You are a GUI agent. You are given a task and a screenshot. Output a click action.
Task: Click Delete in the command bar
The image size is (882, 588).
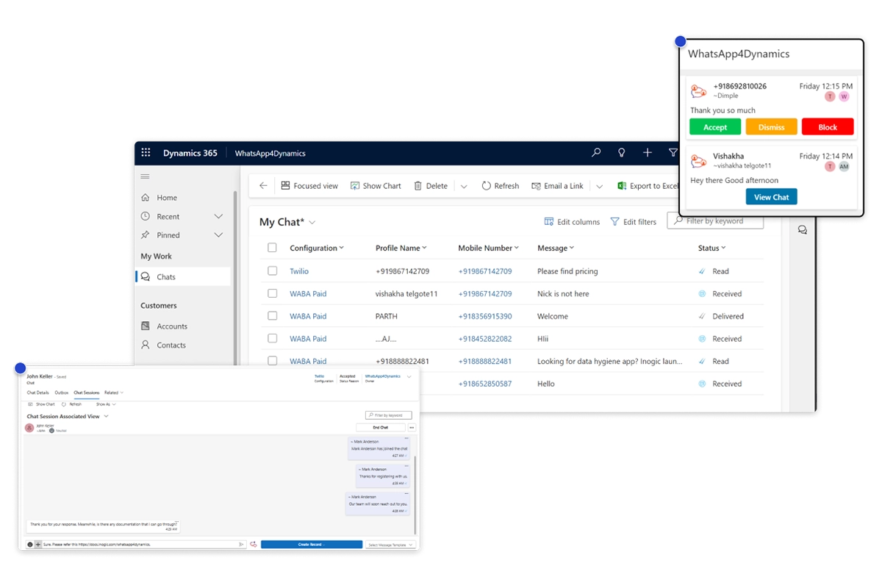pos(431,186)
